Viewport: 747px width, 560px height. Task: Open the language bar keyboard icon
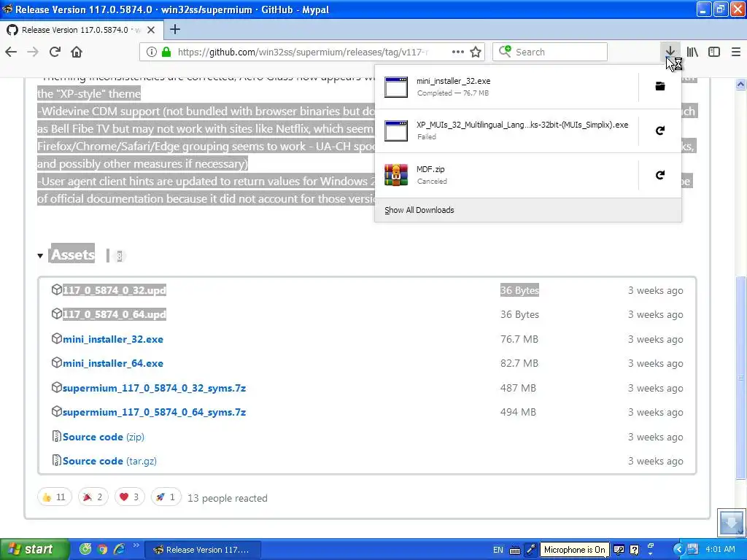pyautogui.click(x=514, y=550)
